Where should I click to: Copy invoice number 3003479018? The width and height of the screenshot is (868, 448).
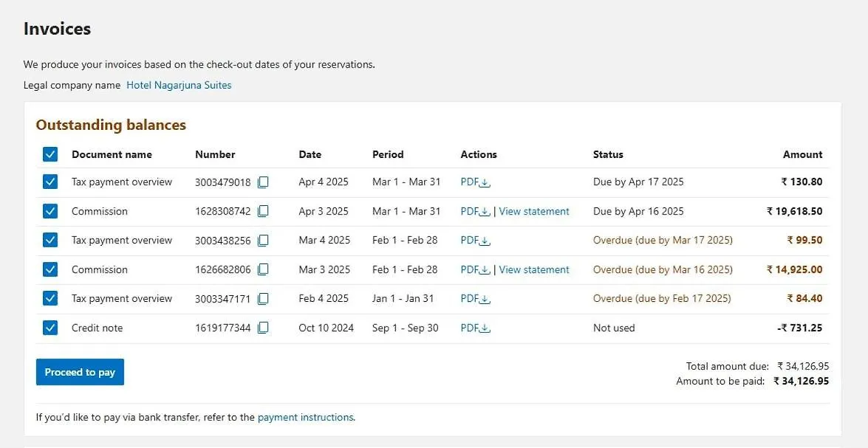[x=263, y=182]
